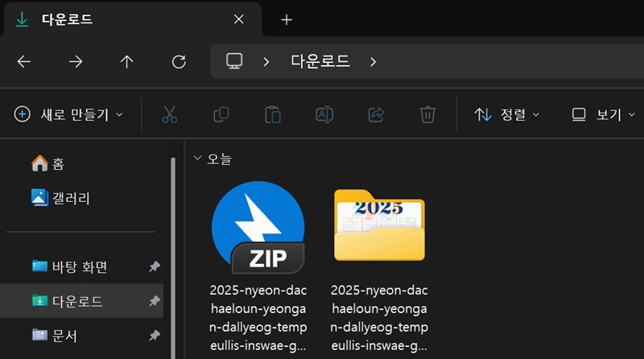Open the 새로 만들기 menu
The width and height of the screenshot is (644, 359).
click(x=68, y=114)
